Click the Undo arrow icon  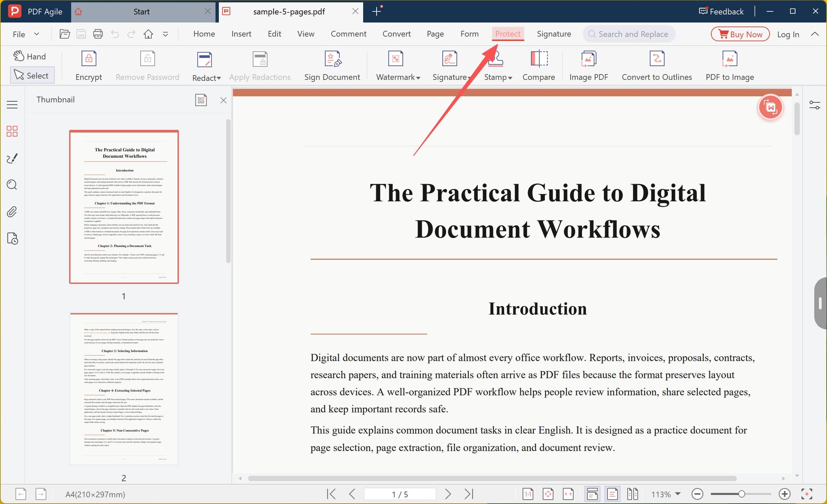click(x=115, y=34)
